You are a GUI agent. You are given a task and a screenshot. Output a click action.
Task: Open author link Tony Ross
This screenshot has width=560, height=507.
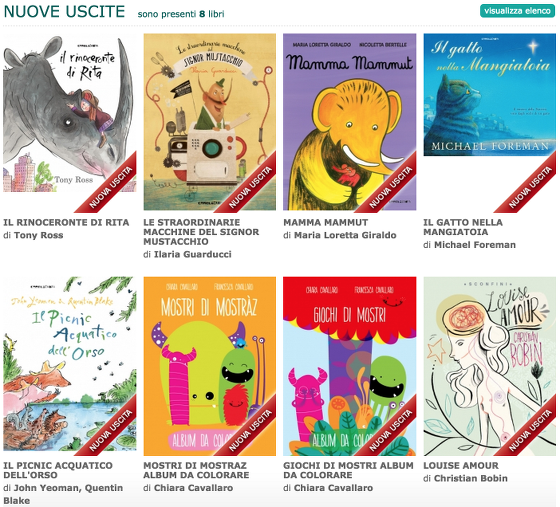(x=39, y=235)
